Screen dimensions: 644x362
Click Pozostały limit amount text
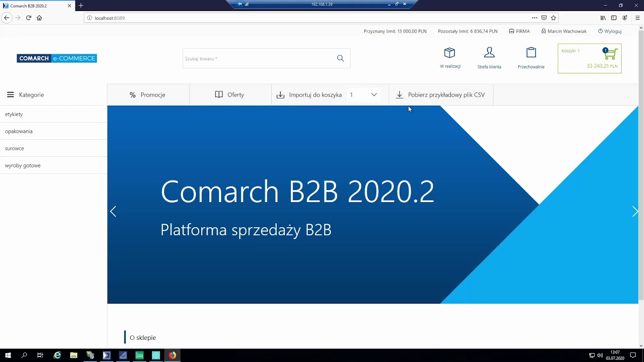click(467, 31)
